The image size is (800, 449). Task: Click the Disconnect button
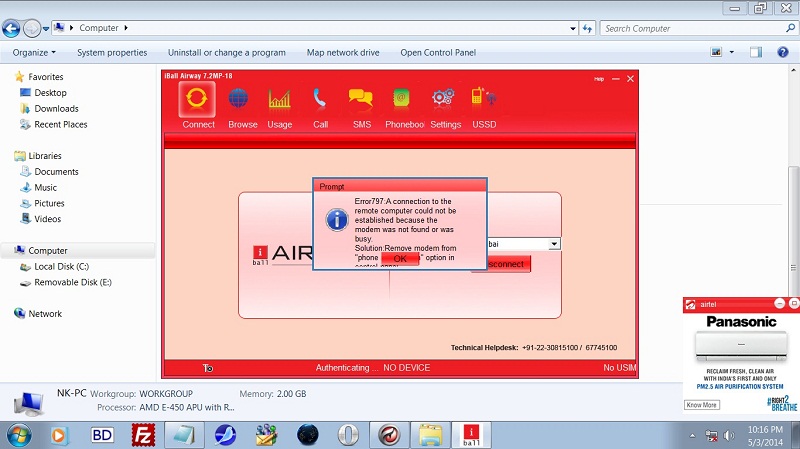click(x=508, y=264)
